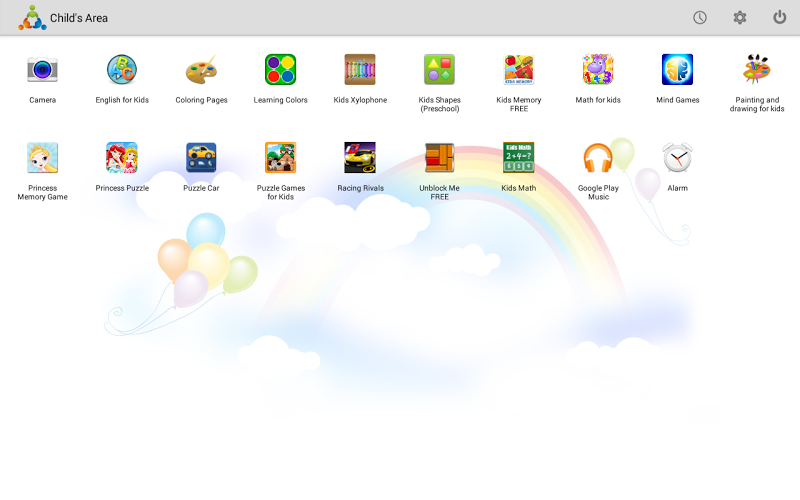
Task: Launch Puzzle Games for Kids icon
Action: coord(281,158)
